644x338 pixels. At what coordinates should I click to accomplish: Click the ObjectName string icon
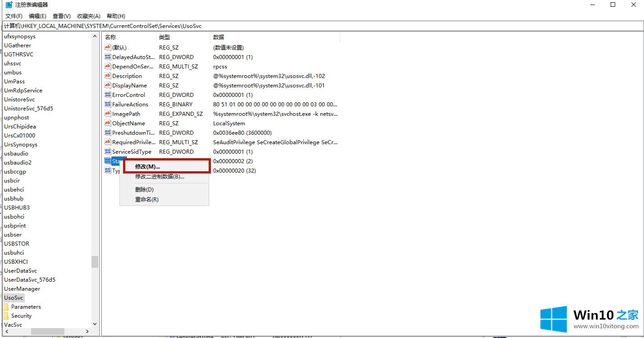(x=107, y=123)
